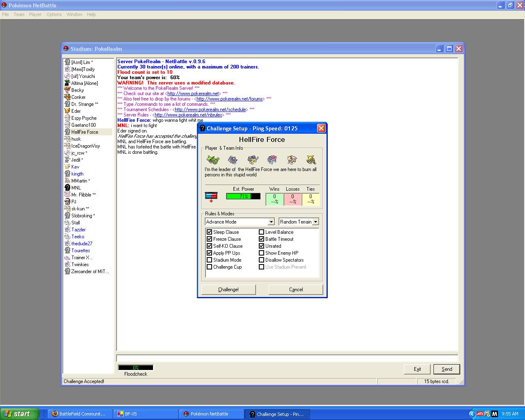Open the File menu
525x420 pixels.
[5, 14]
